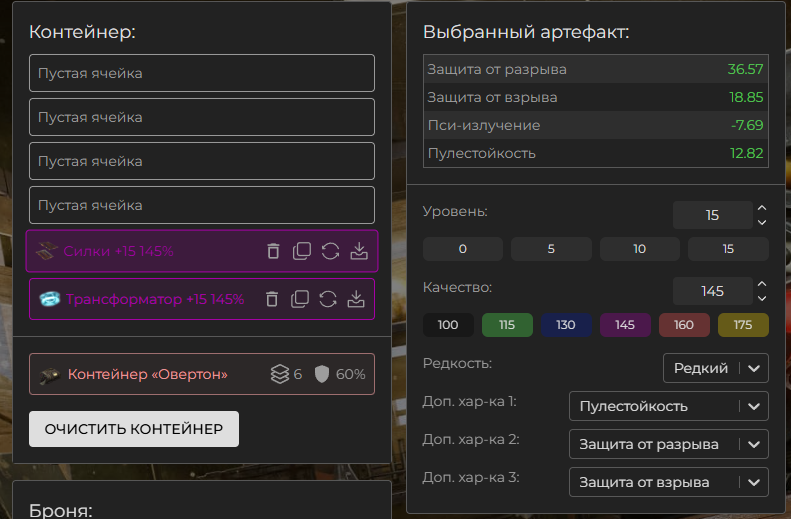Choose the red 160 quality preset
Viewport: 791px width, 519px height.
(x=684, y=325)
